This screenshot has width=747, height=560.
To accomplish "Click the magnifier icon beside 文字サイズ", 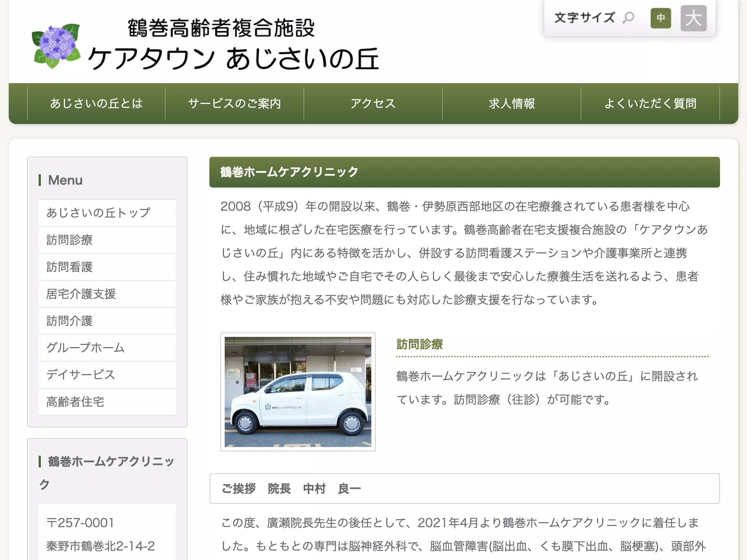I will pyautogui.click(x=628, y=17).
